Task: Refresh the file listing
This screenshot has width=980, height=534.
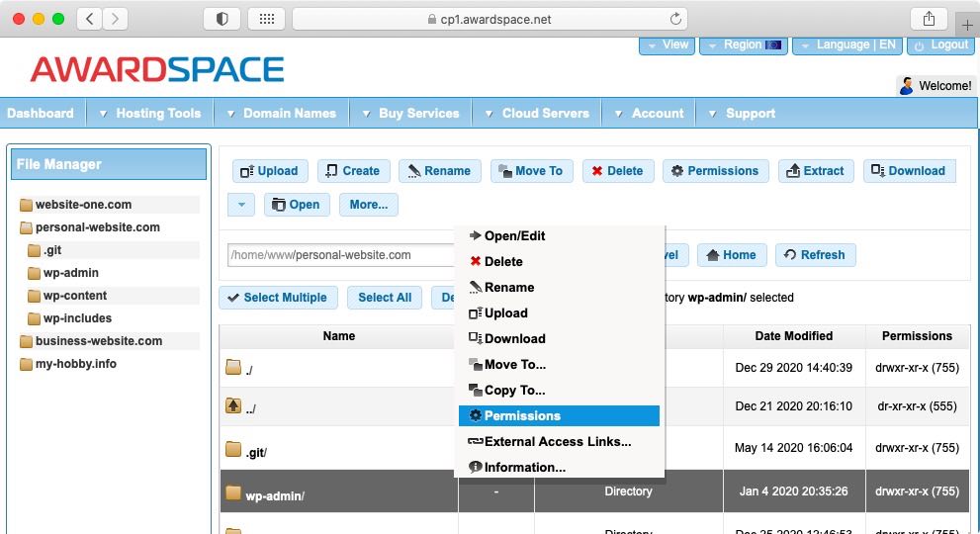Action: pos(816,255)
